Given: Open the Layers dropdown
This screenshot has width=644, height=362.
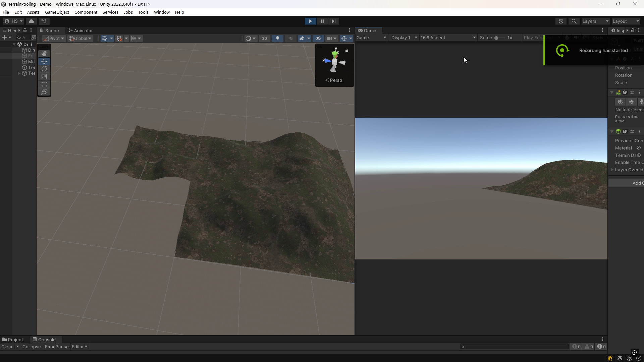Looking at the screenshot, I should [x=595, y=21].
